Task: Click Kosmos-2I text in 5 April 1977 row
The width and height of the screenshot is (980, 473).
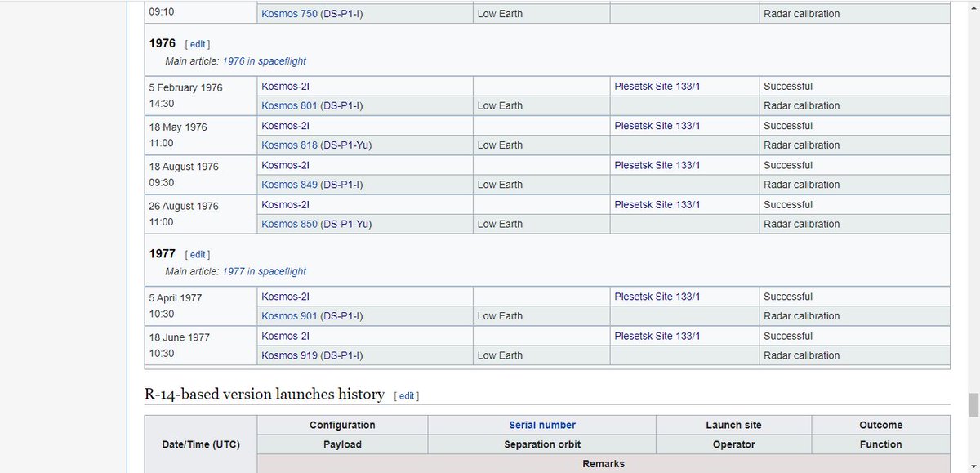Action: (x=285, y=297)
